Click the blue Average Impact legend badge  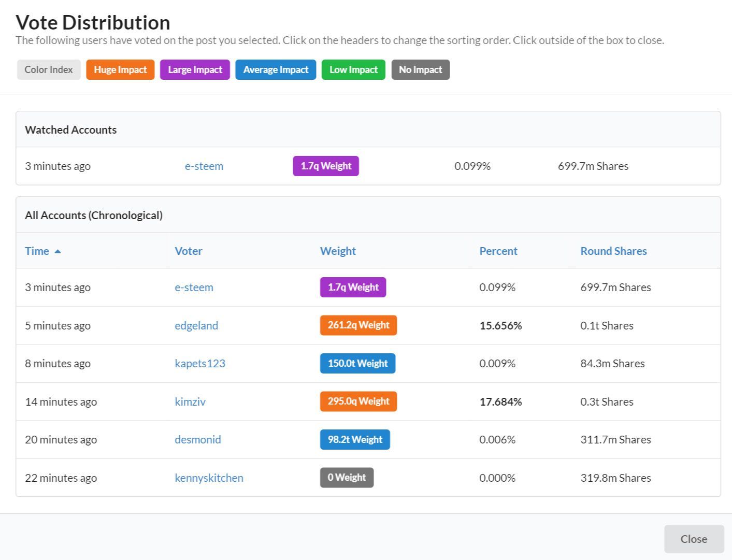point(276,69)
